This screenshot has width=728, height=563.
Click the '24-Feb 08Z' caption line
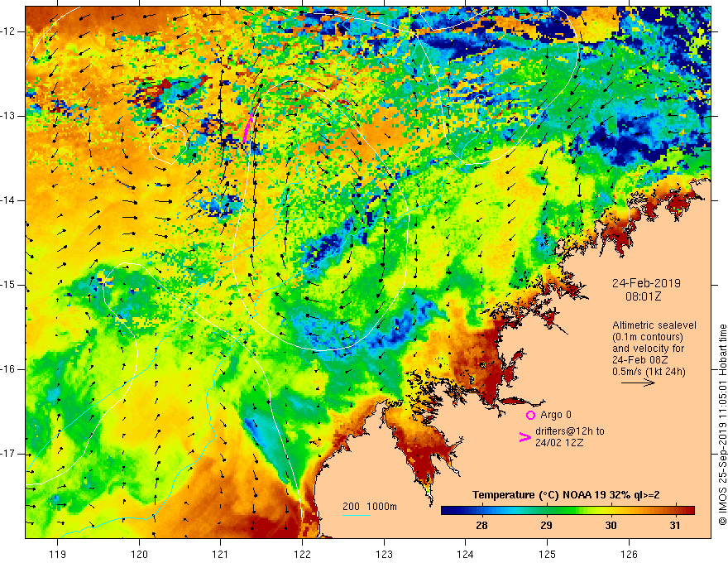click(639, 359)
